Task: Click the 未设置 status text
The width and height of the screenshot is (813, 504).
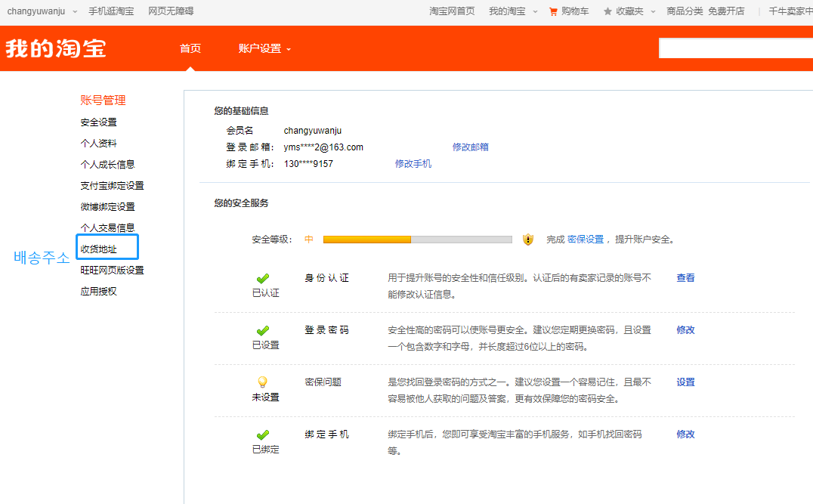Action: pyautogui.click(x=265, y=397)
